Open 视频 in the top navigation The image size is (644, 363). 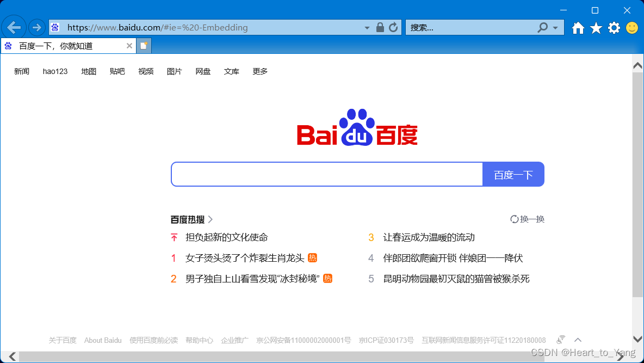pyautogui.click(x=146, y=71)
